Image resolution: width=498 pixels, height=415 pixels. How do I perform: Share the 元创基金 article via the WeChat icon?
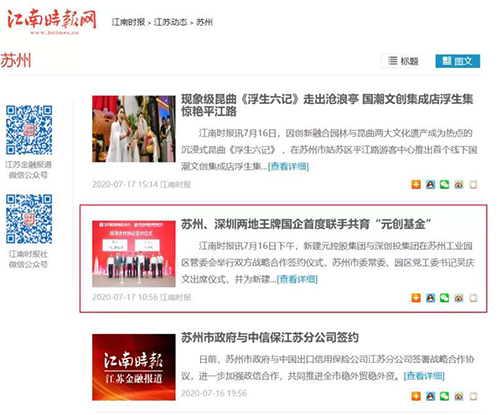[x=444, y=298]
